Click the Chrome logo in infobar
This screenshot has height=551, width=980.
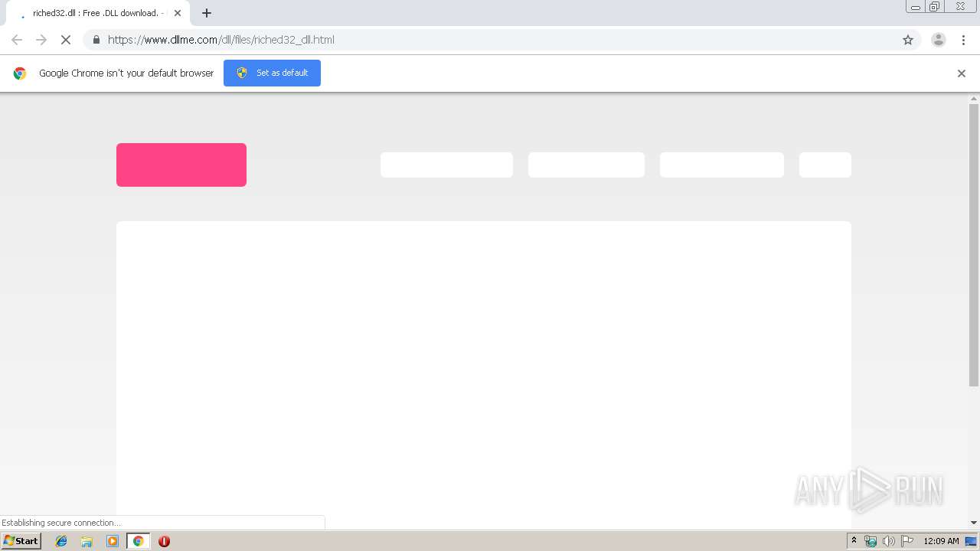coord(20,73)
